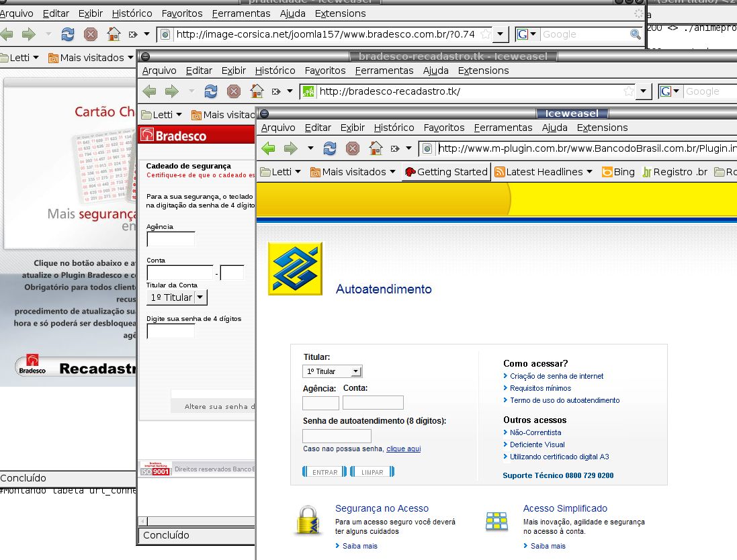The width and height of the screenshot is (737, 560).
Task: Click Back arrow in front Iceweasel window
Action: point(268,148)
